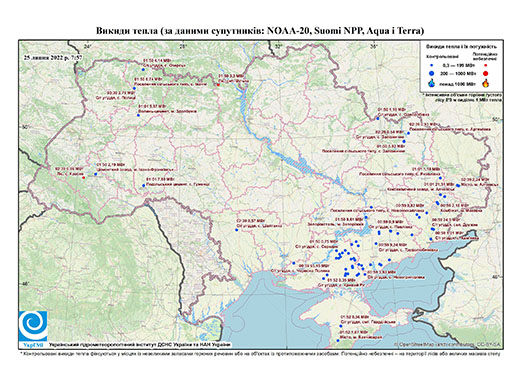Click the blue marker labeled 02:39 2,24 MW
The width and height of the screenshot is (520, 368).
tap(458, 185)
